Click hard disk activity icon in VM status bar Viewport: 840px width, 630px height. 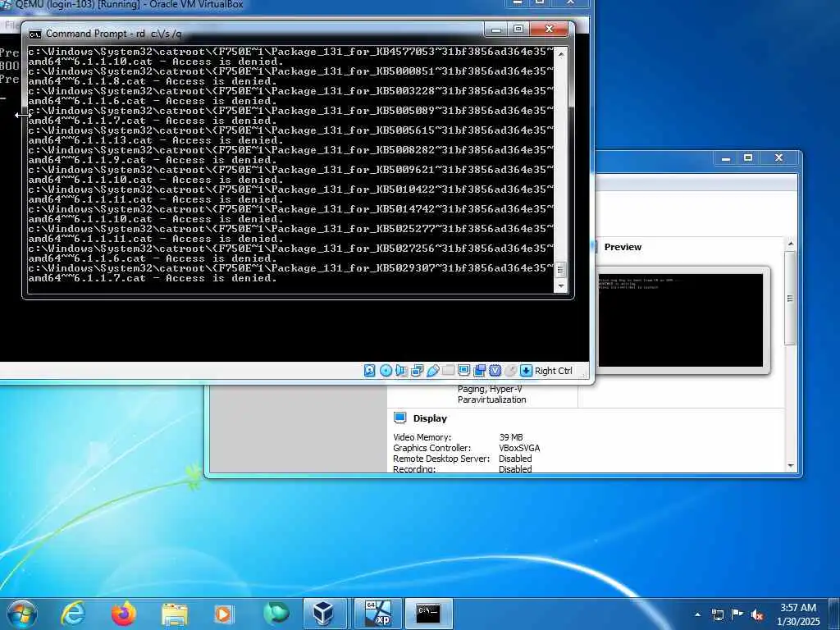(370, 370)
